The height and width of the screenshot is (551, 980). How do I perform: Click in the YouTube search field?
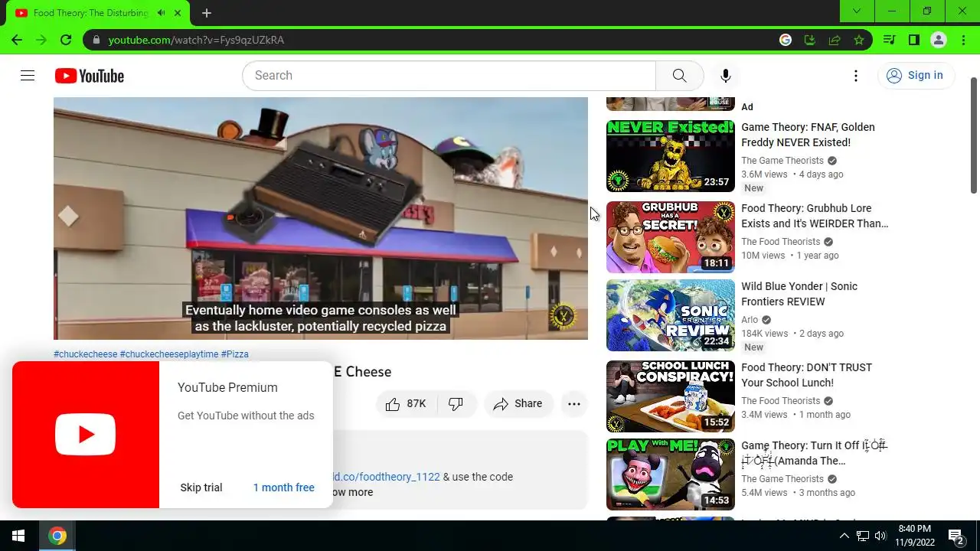pos(449,75)
